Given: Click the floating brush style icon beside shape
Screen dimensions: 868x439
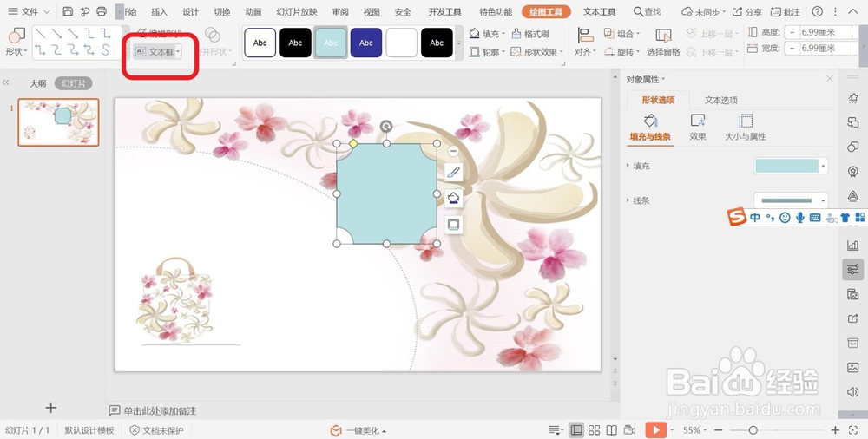Looking at the screenshot, I should (453, 173).
